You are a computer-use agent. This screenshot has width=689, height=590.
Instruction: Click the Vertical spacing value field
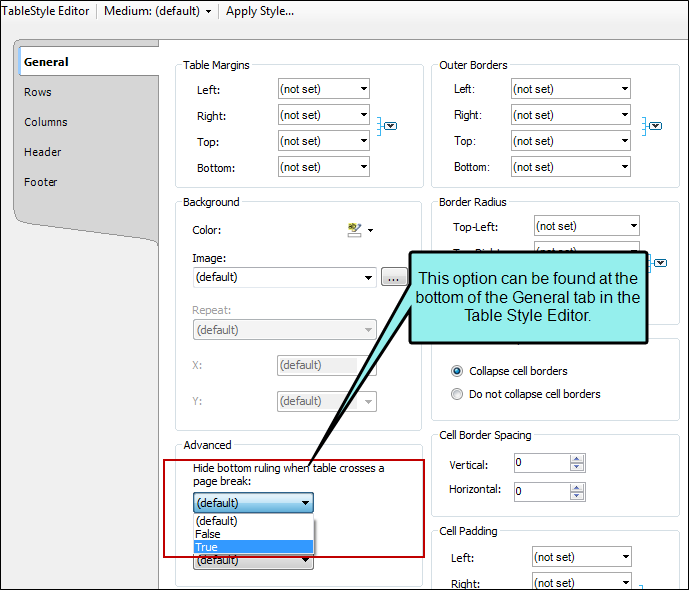click(542, 463)
